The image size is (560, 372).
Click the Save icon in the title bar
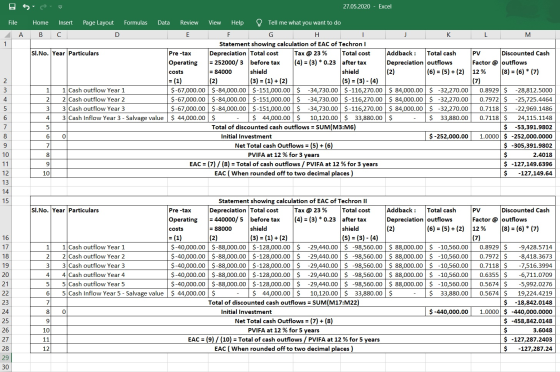coord(12,7)
